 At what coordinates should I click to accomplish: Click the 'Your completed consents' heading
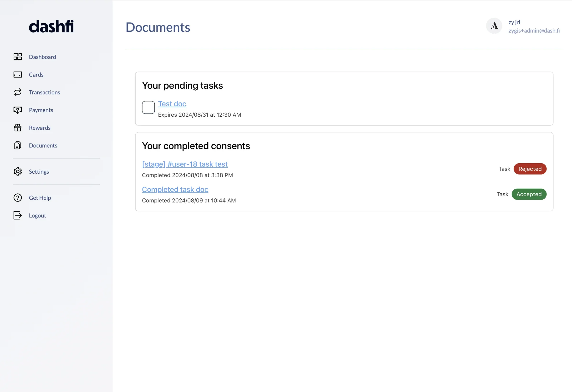point(196,146)
